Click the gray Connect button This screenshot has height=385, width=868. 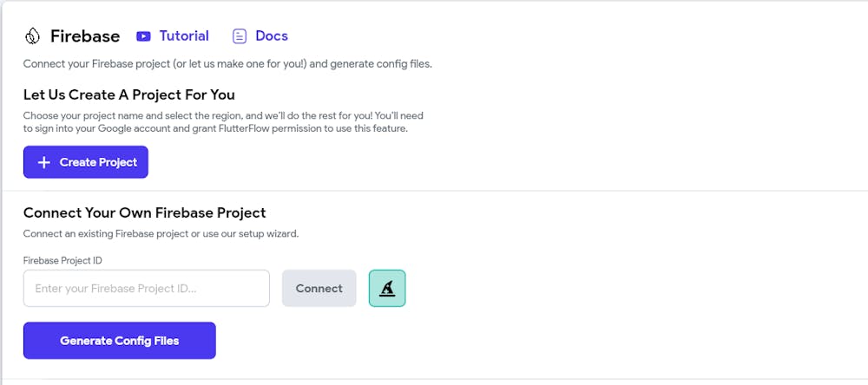coord(319,288)
